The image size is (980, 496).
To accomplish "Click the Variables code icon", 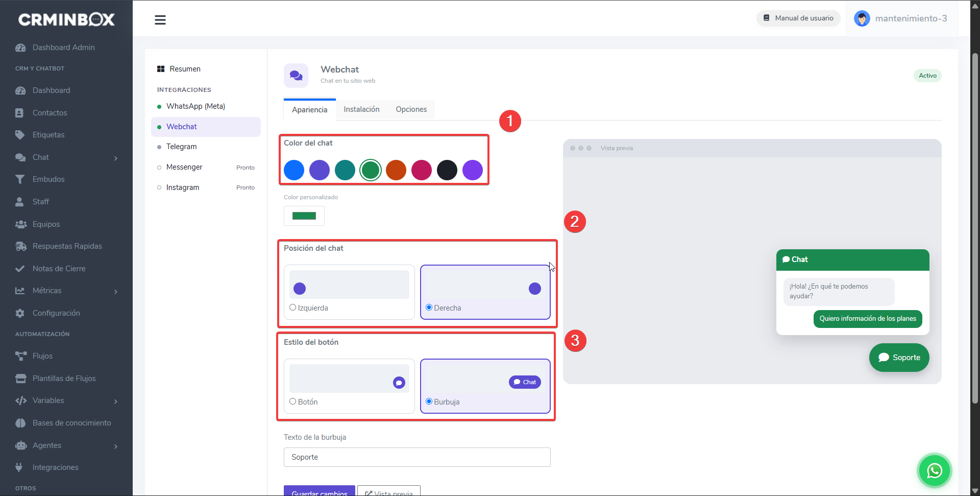I will [x=21, y=400].
